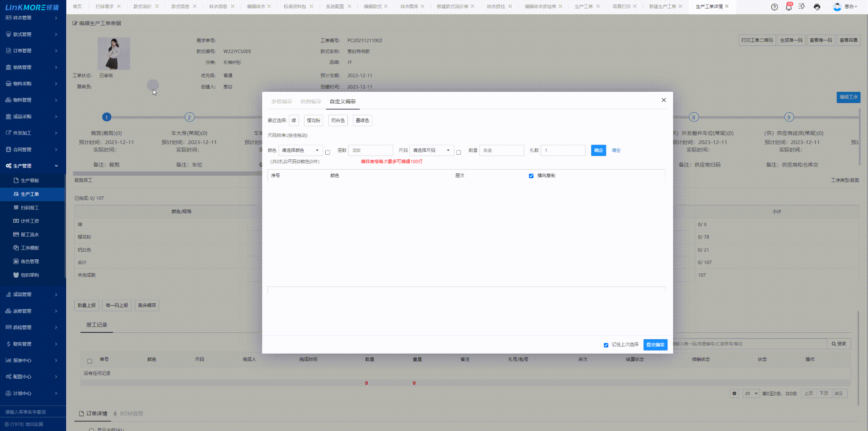Switch to the 倍数编菲 tab
Image resolution: width=868 pixels, height=431 pixels.
pyautogui.click(x=311, y=102)
